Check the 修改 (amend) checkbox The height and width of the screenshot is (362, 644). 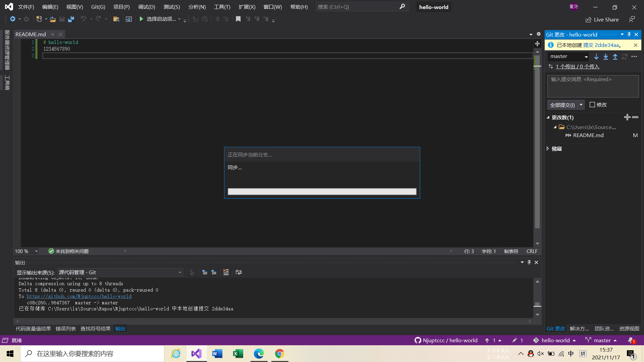(592, 105)
